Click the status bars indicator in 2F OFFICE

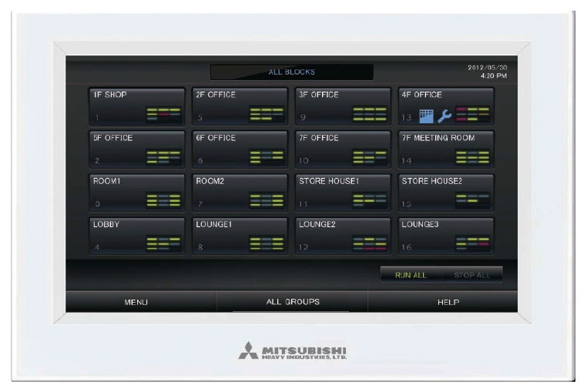(267, 114)
